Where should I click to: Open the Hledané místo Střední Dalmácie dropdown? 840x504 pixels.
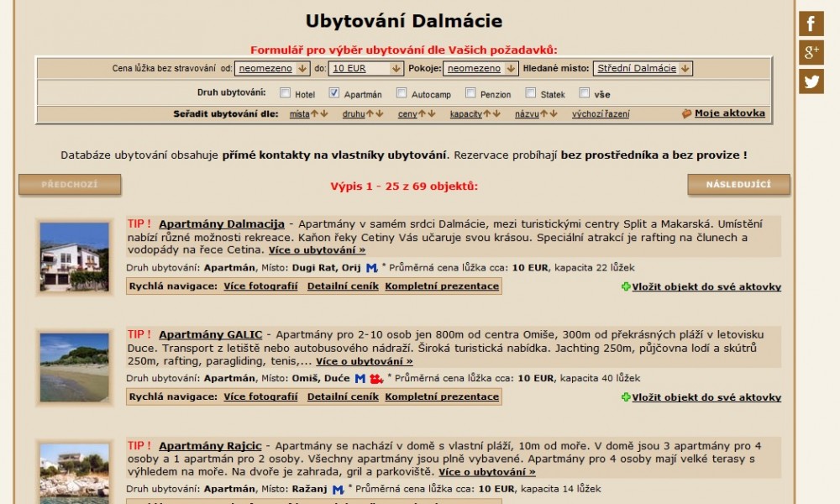pyautogui.click(x=643, y=69)
